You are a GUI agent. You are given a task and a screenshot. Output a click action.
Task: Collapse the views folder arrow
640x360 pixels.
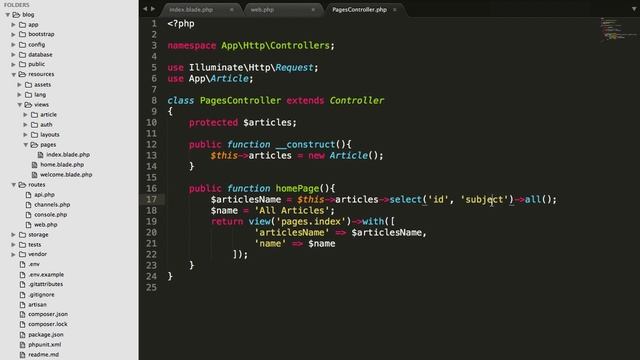(20, 104)
